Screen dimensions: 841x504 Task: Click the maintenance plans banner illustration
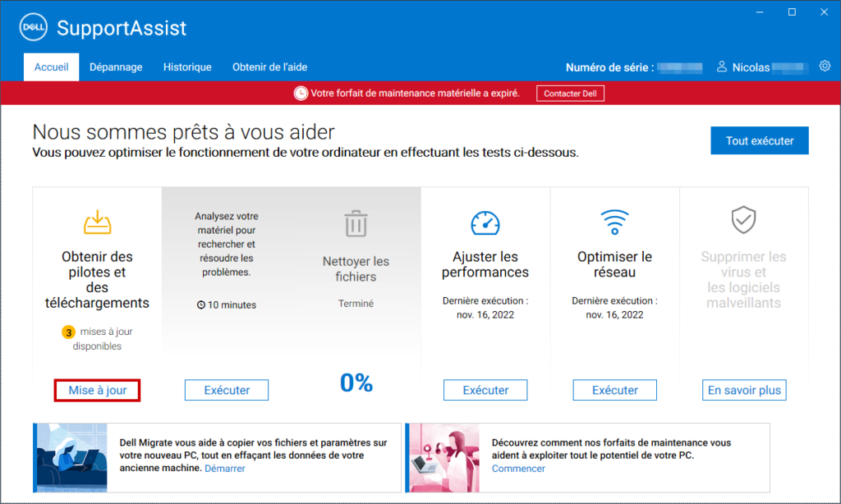pos(444,458)
